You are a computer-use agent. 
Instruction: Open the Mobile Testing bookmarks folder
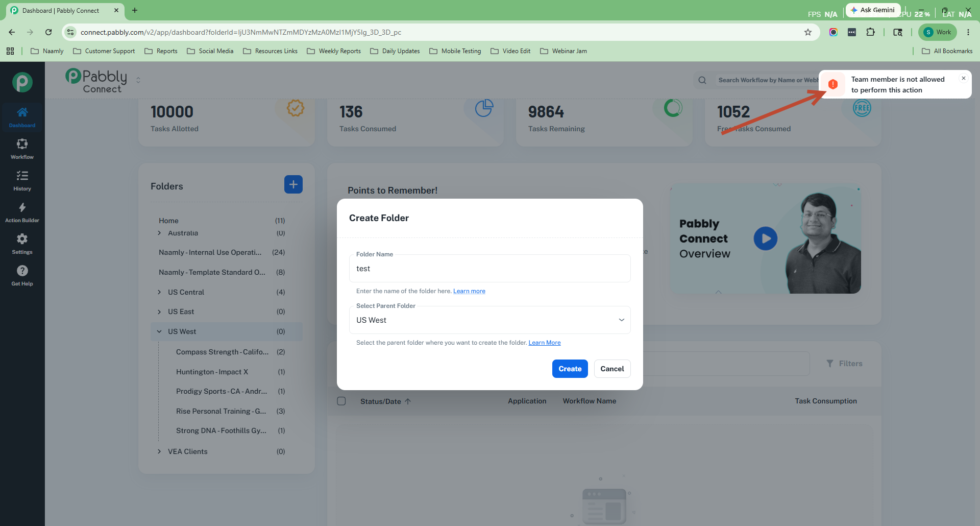point(455,51)
